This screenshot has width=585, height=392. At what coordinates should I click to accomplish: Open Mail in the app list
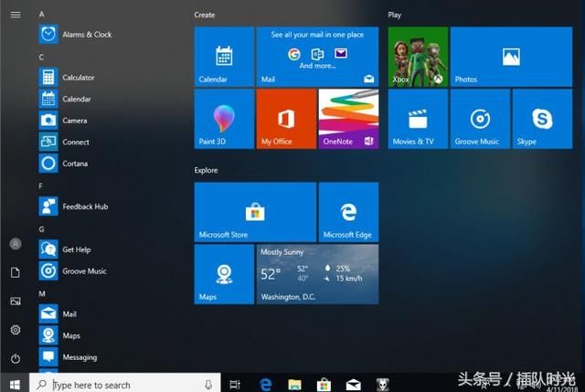click(58, 314)
